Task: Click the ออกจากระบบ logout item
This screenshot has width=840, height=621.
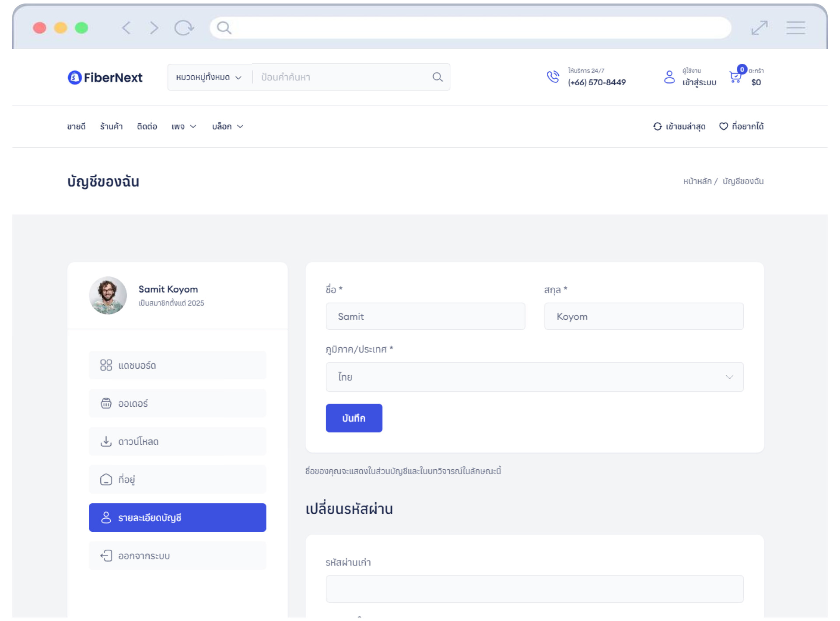Action: (x=177, y=555)
